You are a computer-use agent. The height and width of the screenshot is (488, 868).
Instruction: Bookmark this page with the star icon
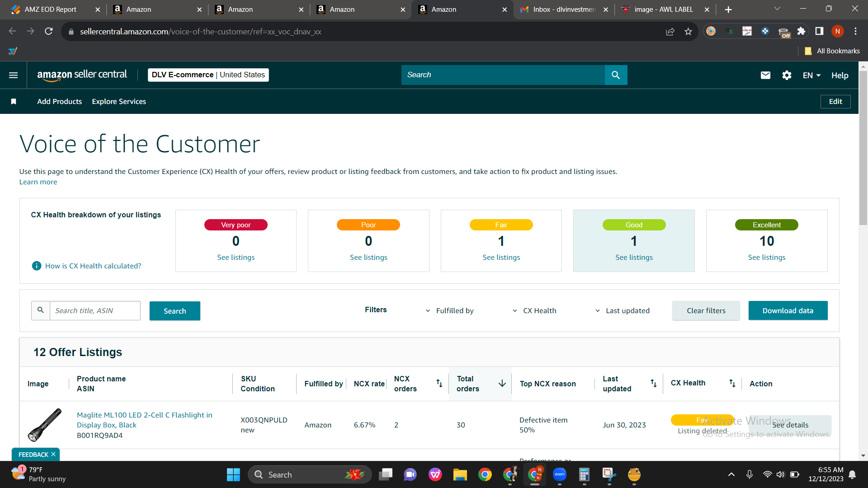tap(688, 32)
